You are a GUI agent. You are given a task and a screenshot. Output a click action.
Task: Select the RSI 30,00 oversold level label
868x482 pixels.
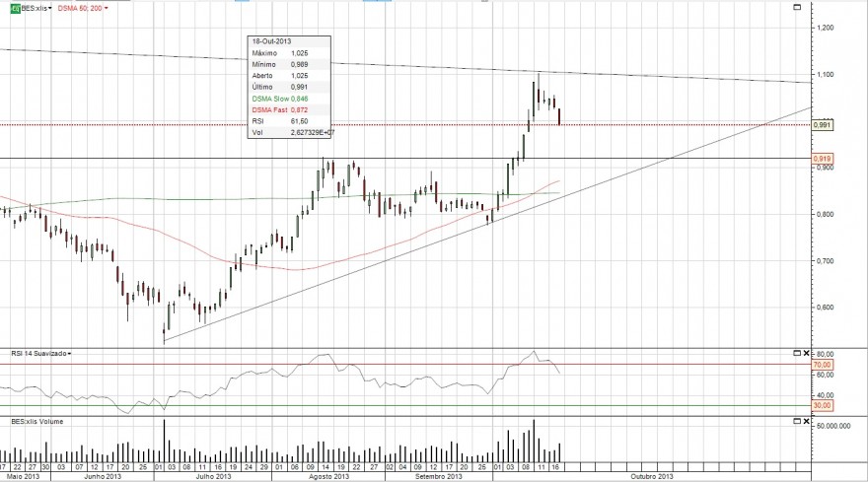(x=822, y=406)
